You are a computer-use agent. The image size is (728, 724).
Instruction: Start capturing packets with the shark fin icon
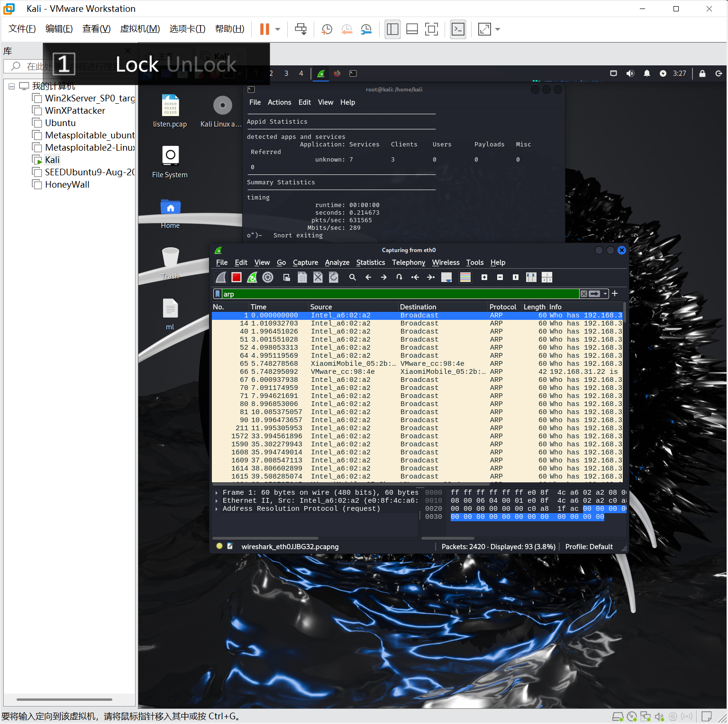[x=221, y=277]
